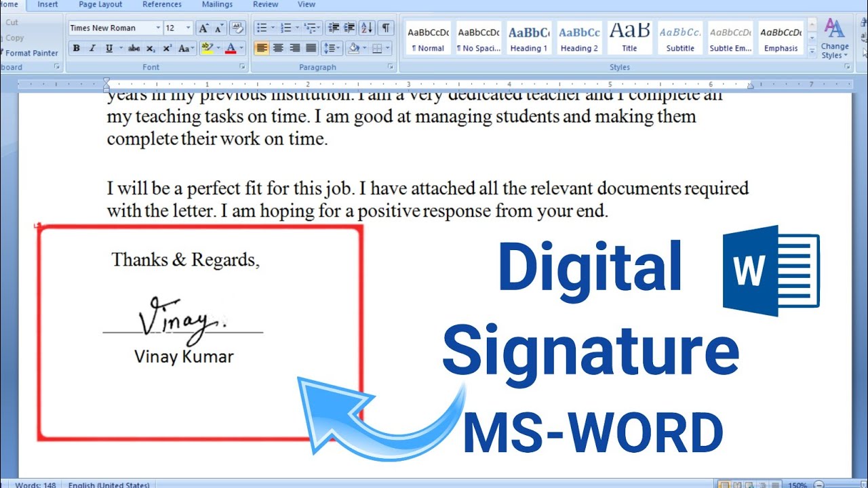Click the Increase Indent icon
The image size is (868, 488).
pos(349,28)
